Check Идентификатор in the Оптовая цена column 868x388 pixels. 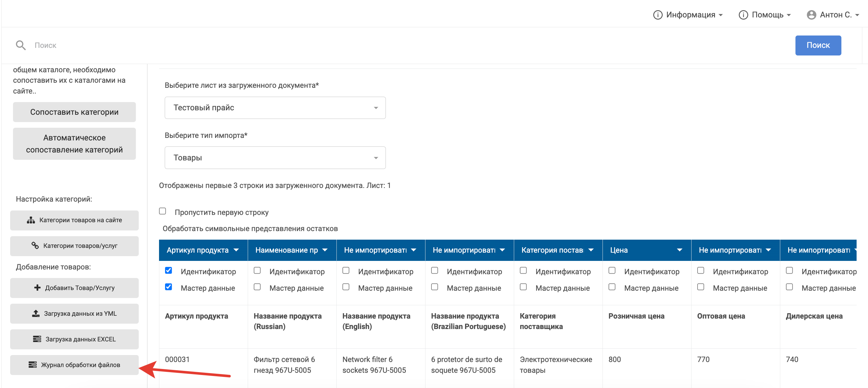click(700, 270)
